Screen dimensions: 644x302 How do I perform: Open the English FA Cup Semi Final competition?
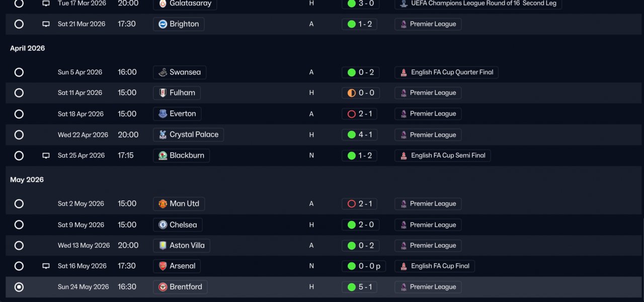pos(443,156)
